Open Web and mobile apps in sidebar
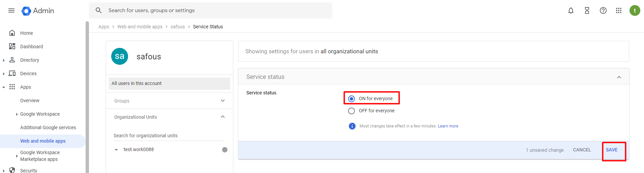Screen dimensions: 644x173 pyautogui.click(x=43, y=141)
